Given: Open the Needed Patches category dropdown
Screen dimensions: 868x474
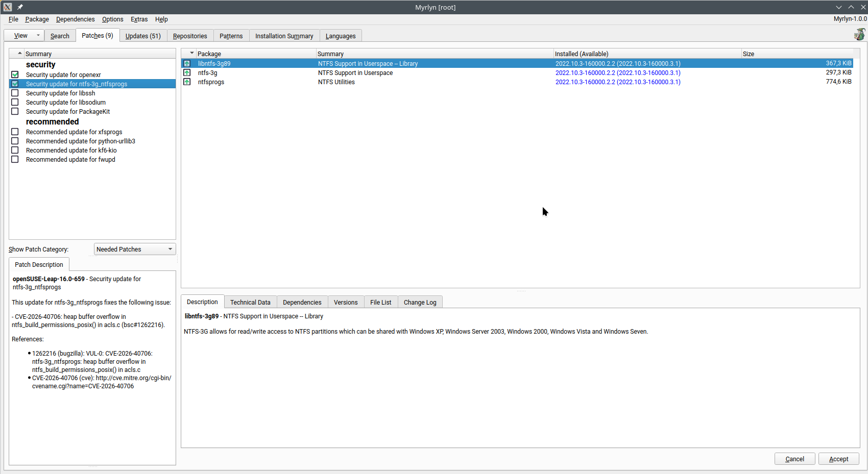Looking at the screenshot, I should [135, 250].
